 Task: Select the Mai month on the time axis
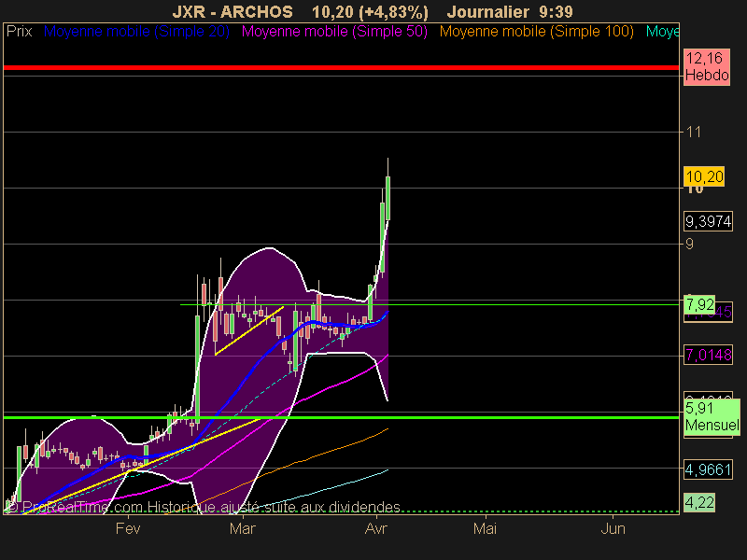(485, 528)
